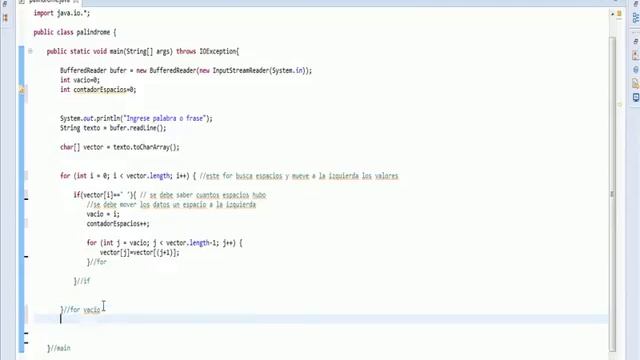Click the 'vacio = i;' line

(x=103, y=214)
